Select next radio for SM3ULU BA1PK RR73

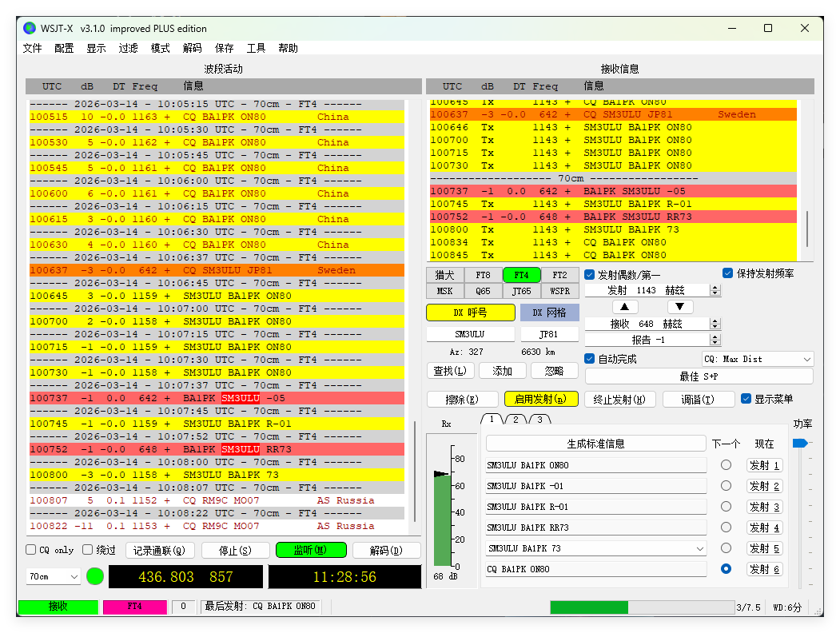(726, 527)
